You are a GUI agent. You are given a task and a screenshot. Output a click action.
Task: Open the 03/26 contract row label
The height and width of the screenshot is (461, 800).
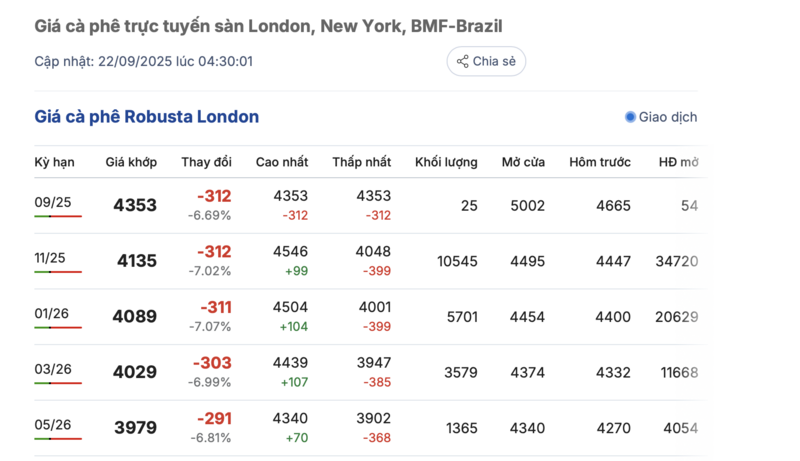52,369
